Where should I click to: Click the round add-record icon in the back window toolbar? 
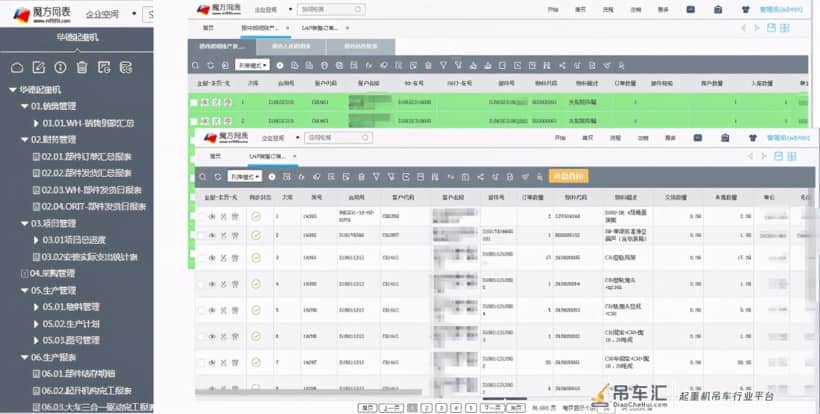click(280, 65)
